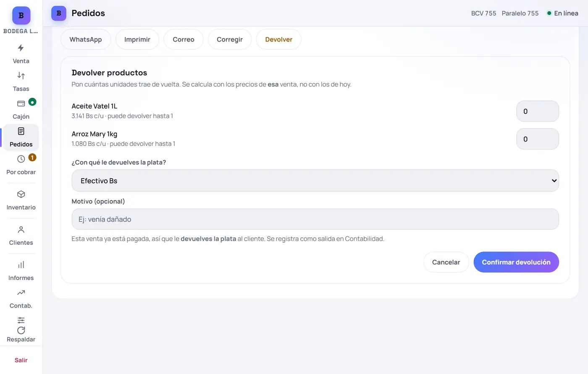
Task: Select the Devolver tab
Action: 279,39
